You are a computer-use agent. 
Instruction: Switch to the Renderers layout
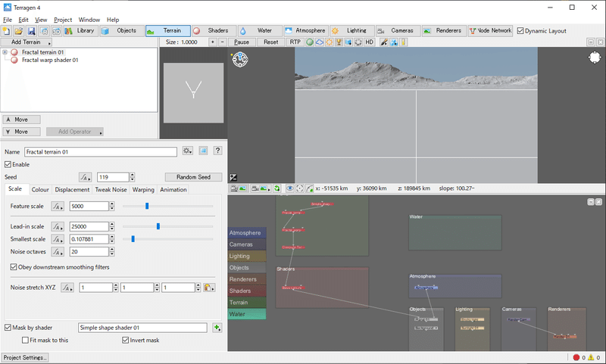click(x=443, y=31)
